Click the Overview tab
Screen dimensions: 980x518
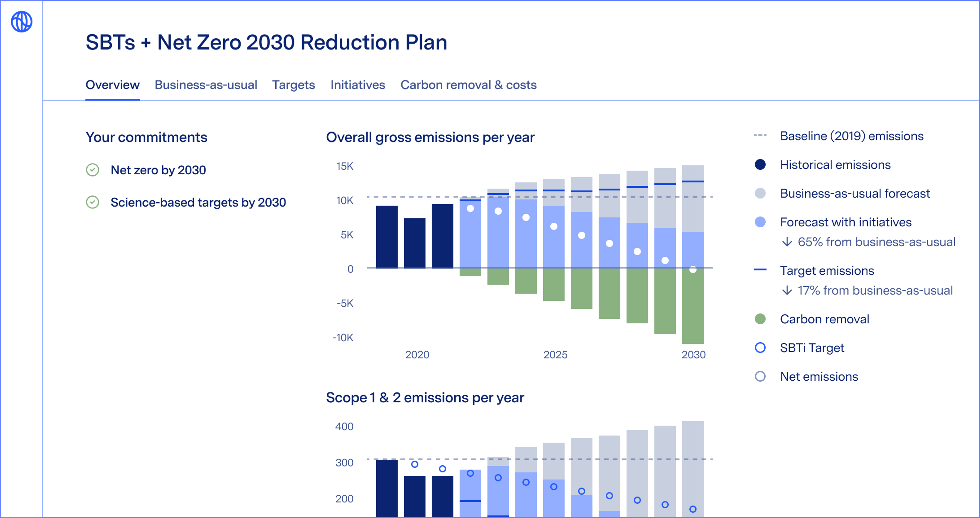[113, 85]
